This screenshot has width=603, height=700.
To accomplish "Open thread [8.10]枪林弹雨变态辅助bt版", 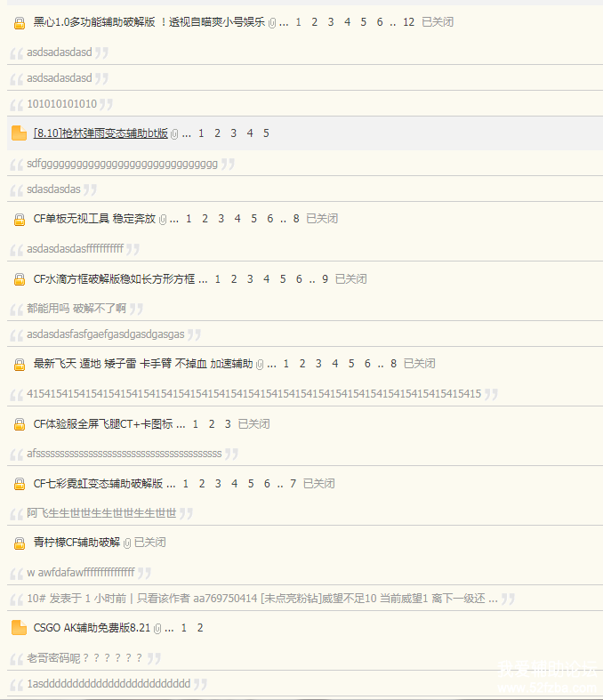I will click(x=100, y=133).
